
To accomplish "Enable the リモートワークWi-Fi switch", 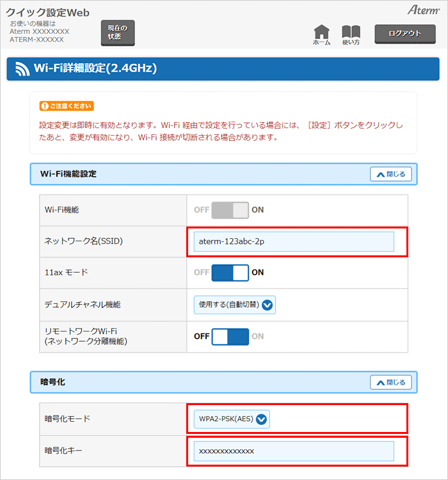I will point(230,336).
